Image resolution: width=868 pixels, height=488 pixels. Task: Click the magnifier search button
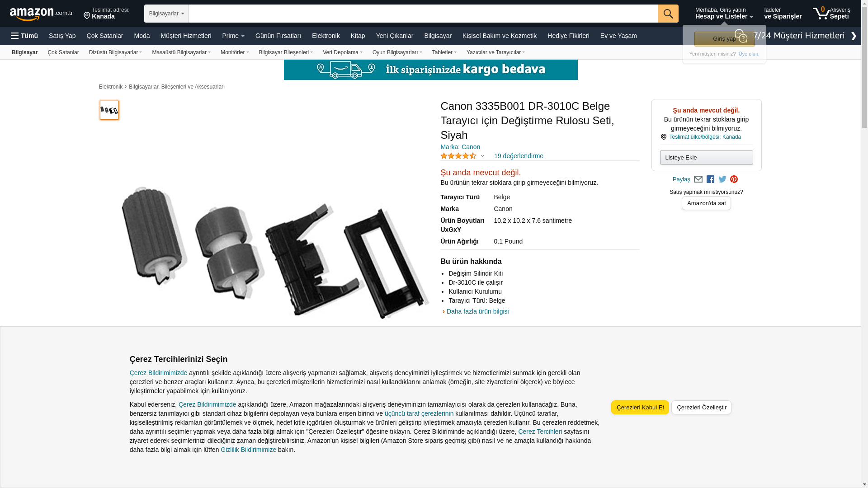coord(668,14)
